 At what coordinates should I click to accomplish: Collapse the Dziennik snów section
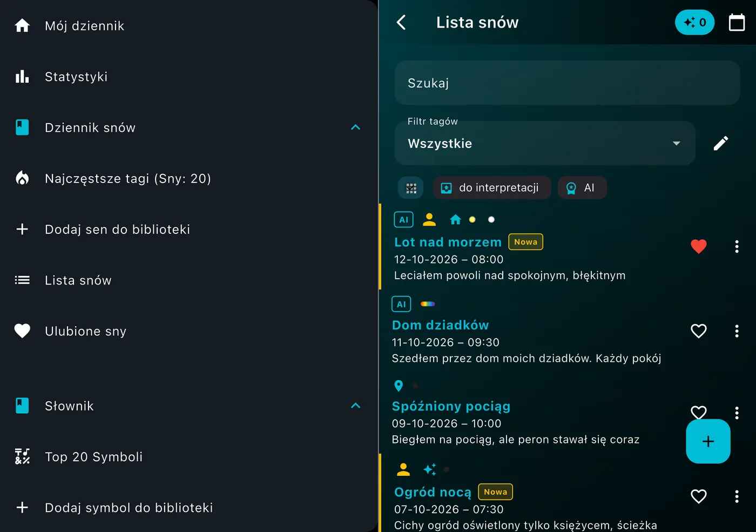click(x=355, y=127)
